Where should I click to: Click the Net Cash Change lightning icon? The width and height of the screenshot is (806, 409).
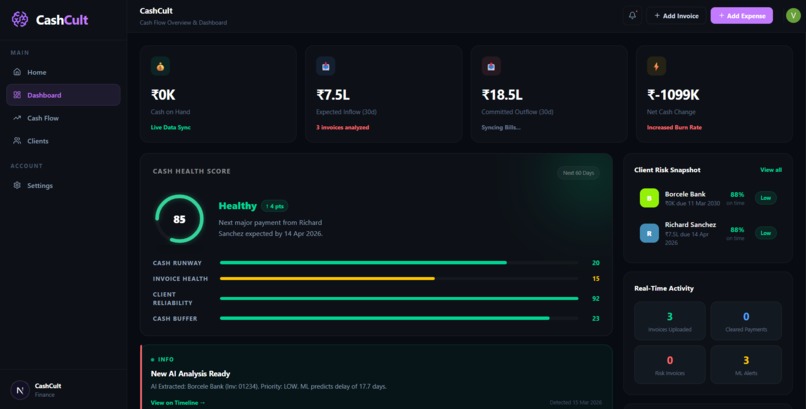pyautogui.click(x=656, y=66)
